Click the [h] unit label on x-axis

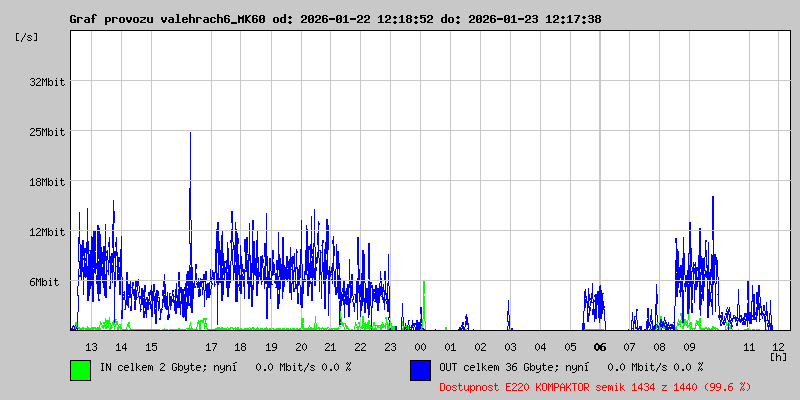[778, 356]
